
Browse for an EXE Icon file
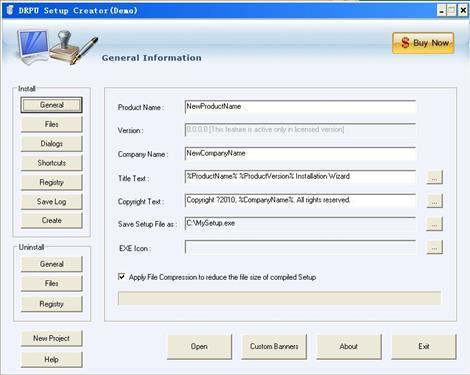coord(434,247)
